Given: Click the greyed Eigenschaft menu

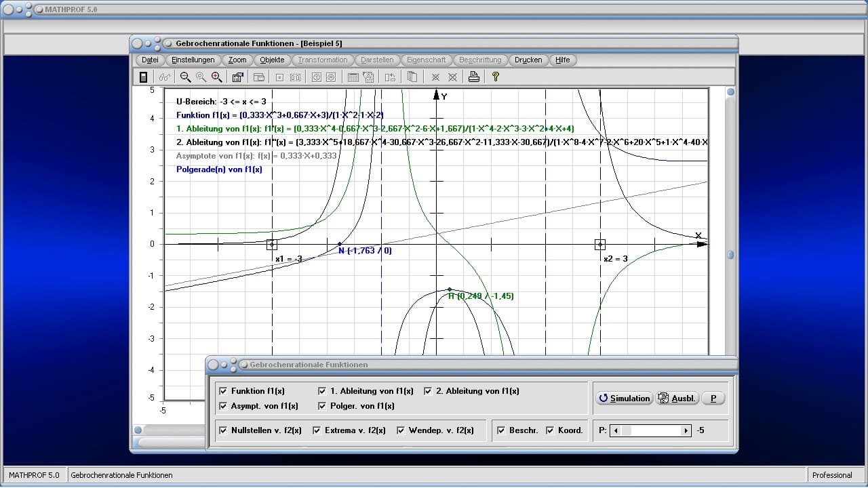Looking at the screenshot, I should pyautogui.click(x=427, y=60).
